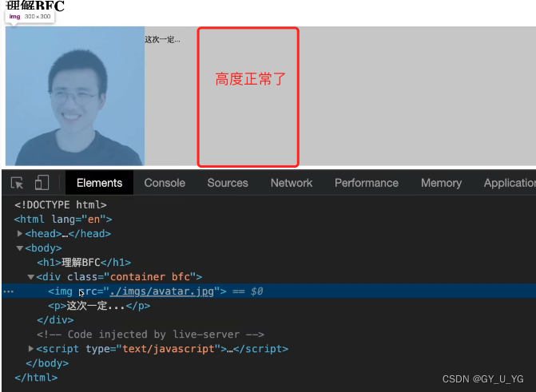Select the closing </html> tag
Viewport: 536px width, 392px height.
pyautogui.click(x=36, y=378)
